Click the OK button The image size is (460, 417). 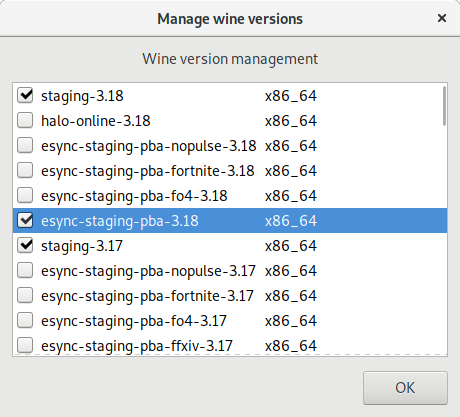(405, 388)
